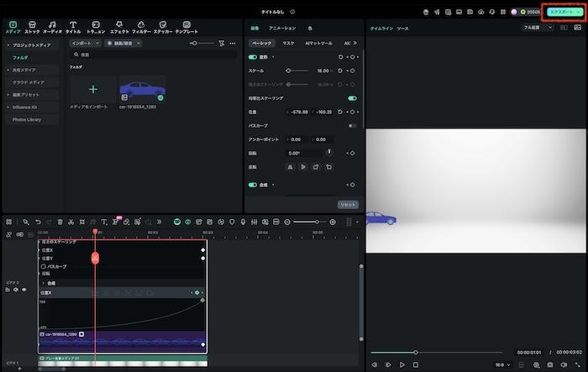
Task: Open the インポート dropdown
Action: click(85, 43)
